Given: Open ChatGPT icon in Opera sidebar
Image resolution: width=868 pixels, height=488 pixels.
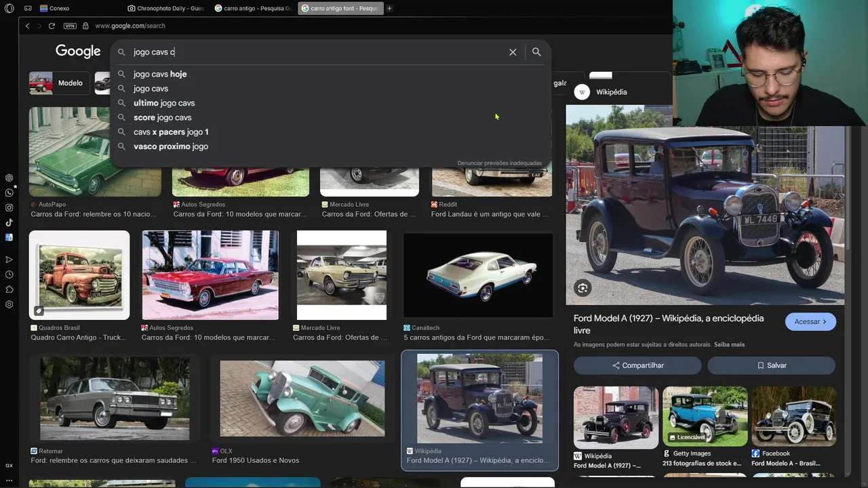Looking at the screenshot, I should click(x=9, y=178).
